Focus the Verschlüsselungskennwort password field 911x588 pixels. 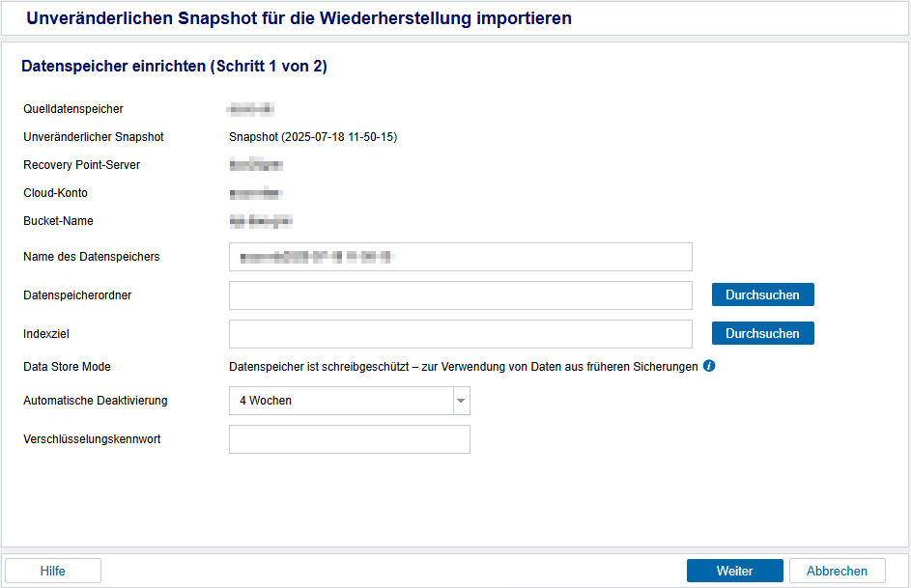(349, 439)
